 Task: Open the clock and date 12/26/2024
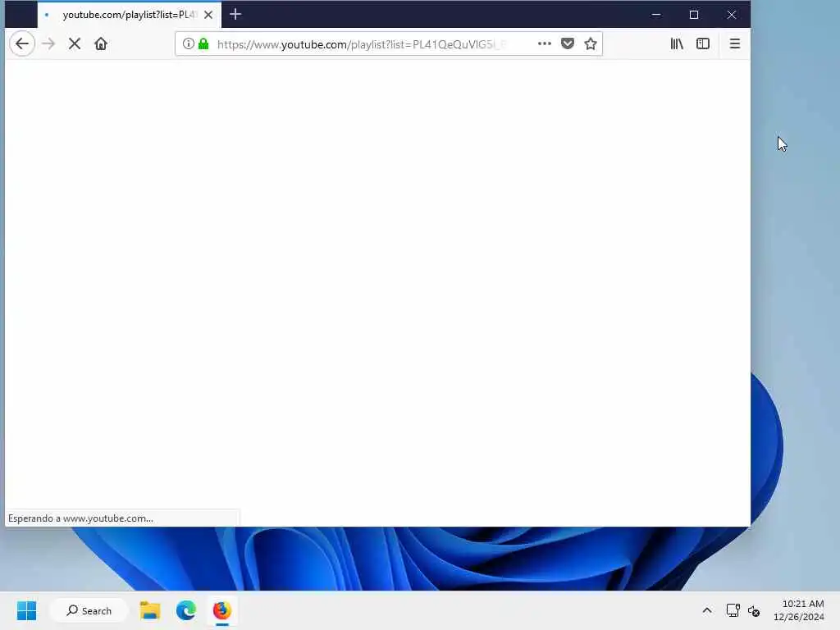799,610
